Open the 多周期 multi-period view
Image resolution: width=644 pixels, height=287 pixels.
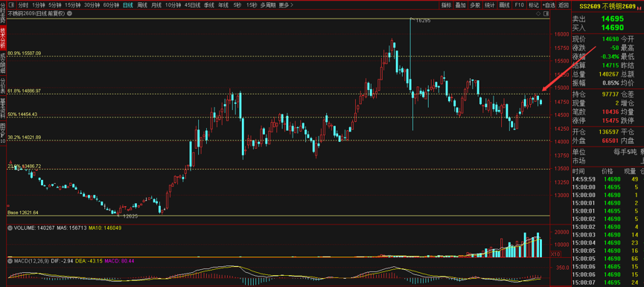pos(268,5)
